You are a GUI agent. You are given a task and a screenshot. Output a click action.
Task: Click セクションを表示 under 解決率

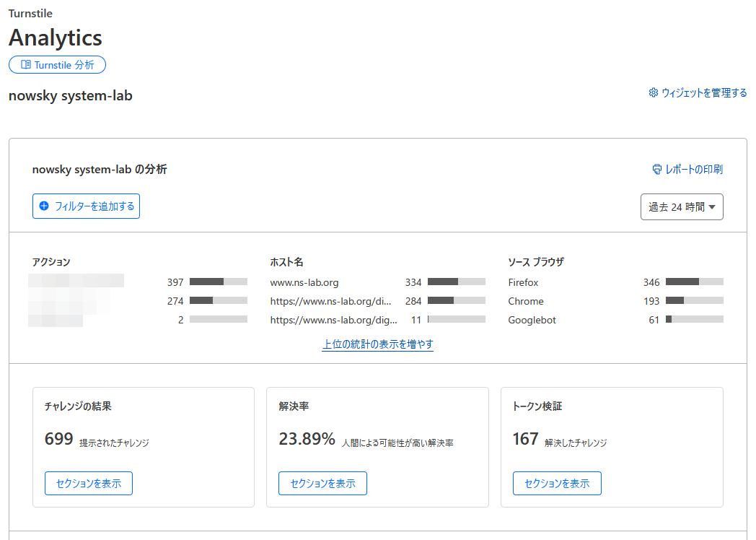point(322,484)
